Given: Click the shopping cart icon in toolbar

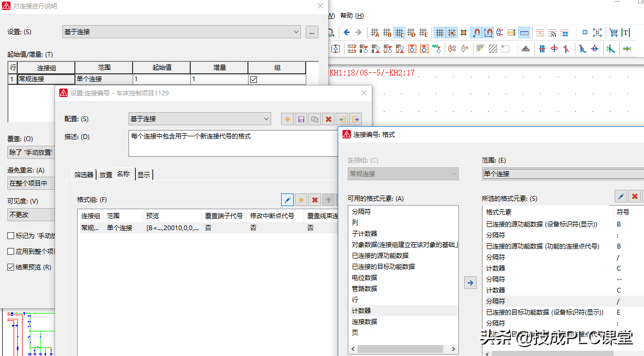Looking at the screenshot, I should point(613,33).
